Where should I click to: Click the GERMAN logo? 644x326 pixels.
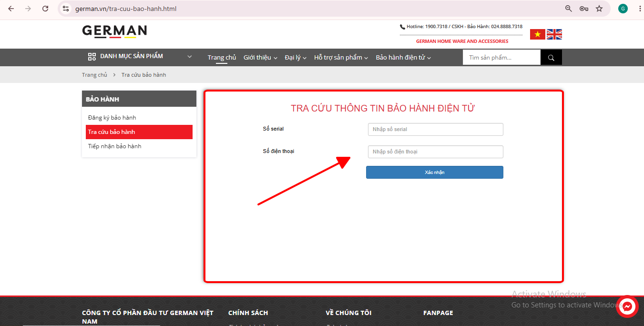click(x=114, y=31)
